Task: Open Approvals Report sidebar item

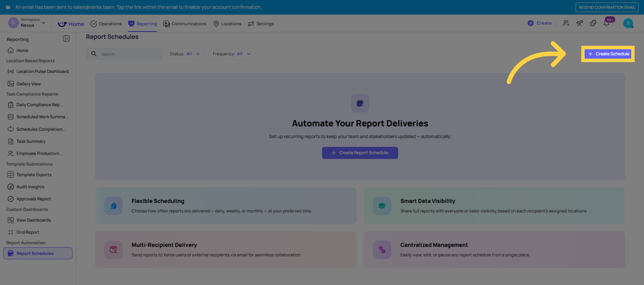Action: click(x=38, y=199)
